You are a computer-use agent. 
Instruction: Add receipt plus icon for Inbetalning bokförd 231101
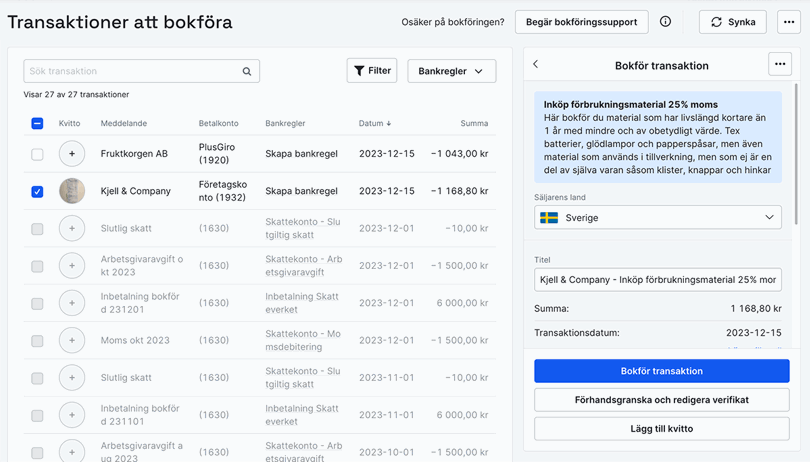72,415
